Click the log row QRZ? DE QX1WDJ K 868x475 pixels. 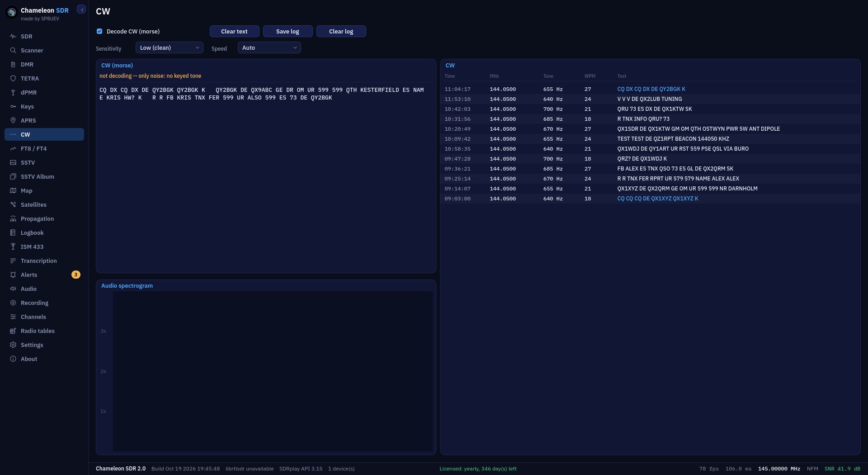pyautogui.click(x=650, y=159)
